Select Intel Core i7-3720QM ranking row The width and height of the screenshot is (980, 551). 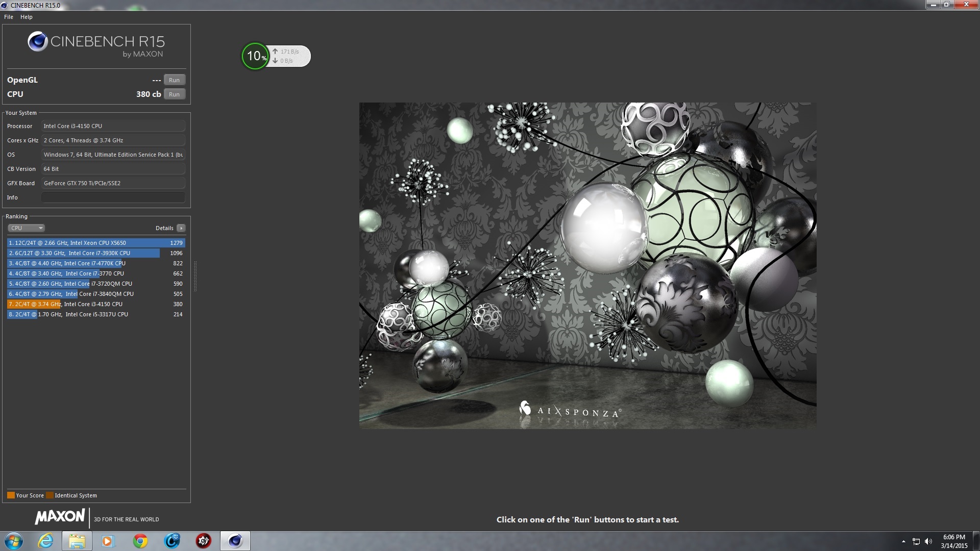[x=96, y=284]
